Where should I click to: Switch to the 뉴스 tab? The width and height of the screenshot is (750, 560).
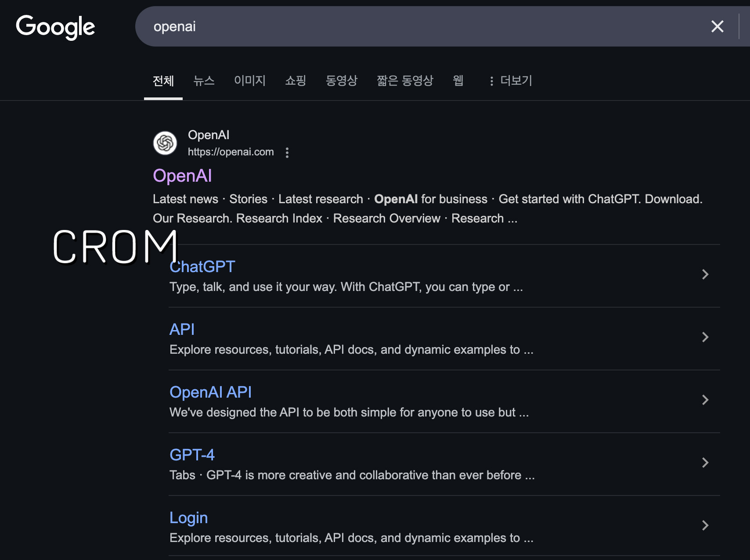click(x=204, y=81)
